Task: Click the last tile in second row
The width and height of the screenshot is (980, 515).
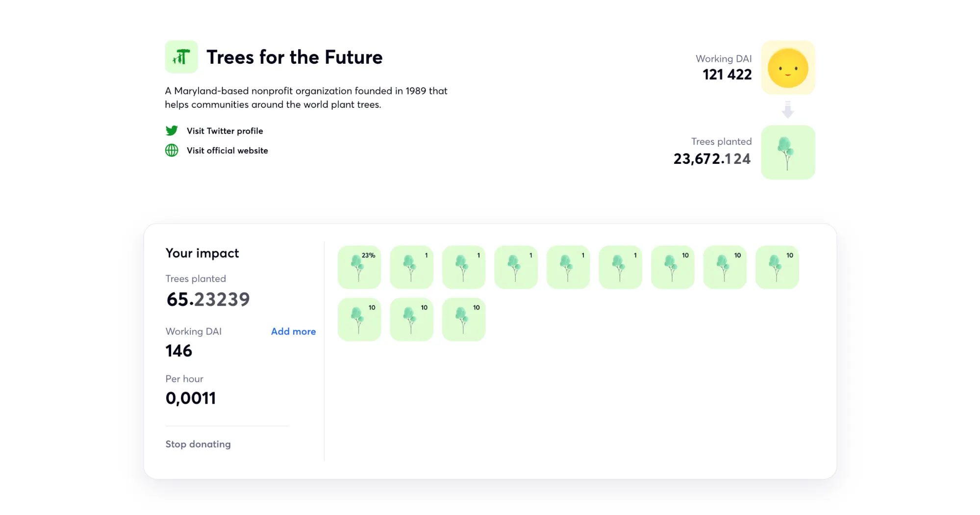Action: click(464, 319)
